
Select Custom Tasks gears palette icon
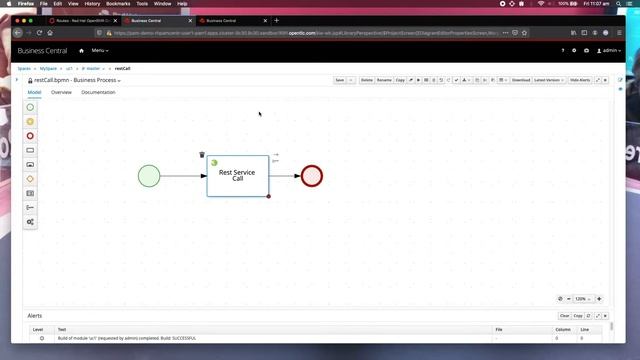coord(30,222)
